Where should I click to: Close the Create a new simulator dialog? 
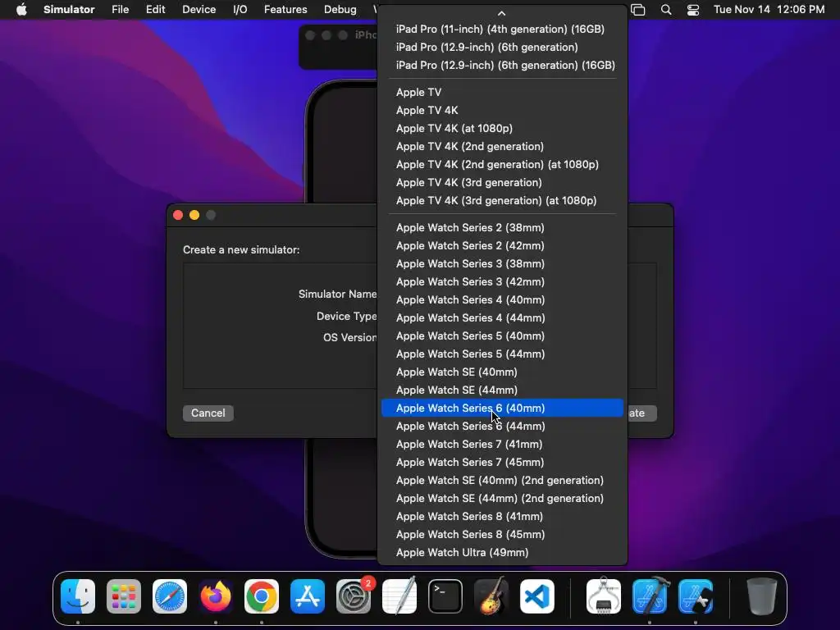(x=178, y=215)
